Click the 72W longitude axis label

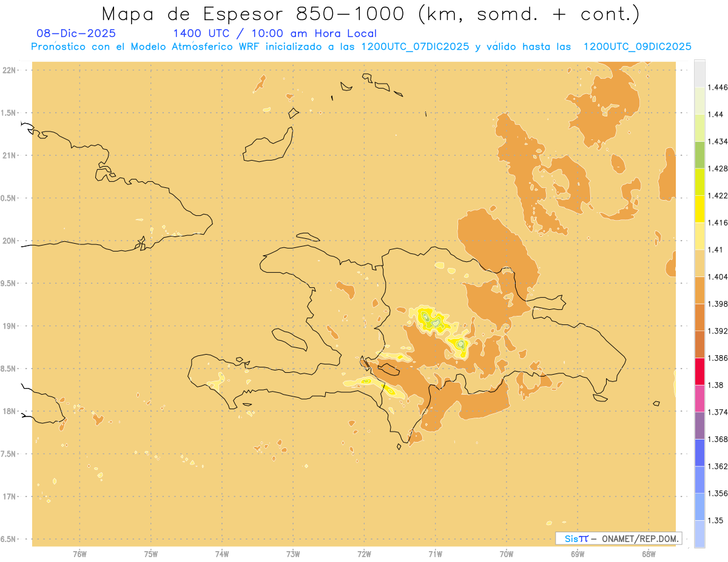pos(364,554)
